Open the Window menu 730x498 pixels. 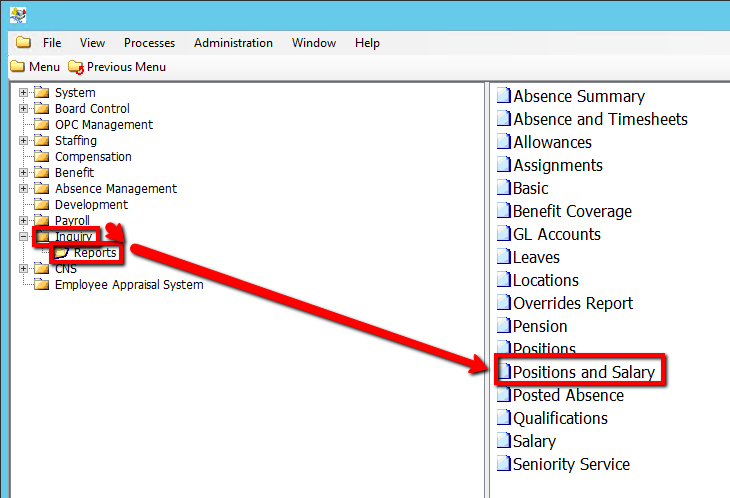pyautogui.click(x=313, y=43)
